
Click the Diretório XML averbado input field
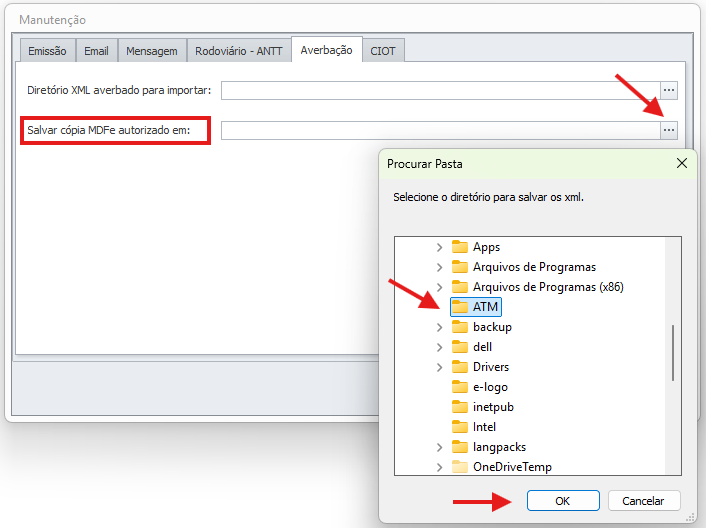pos(440,91)
